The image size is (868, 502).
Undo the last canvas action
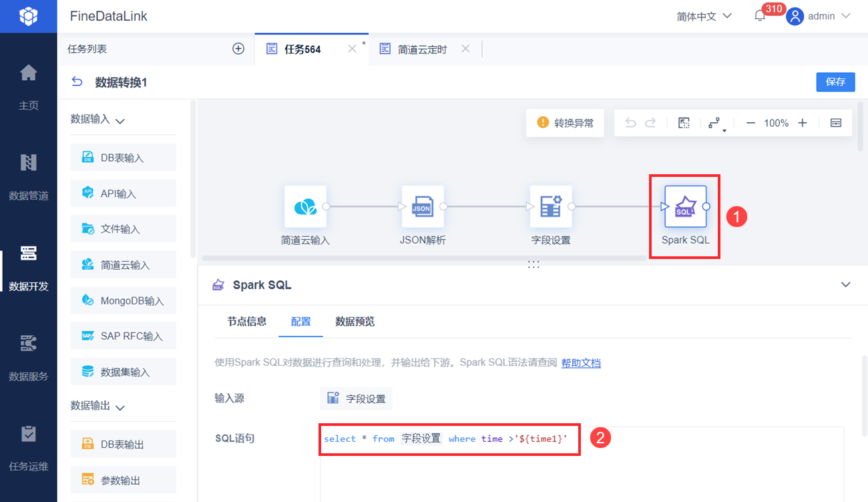(631, 123)
